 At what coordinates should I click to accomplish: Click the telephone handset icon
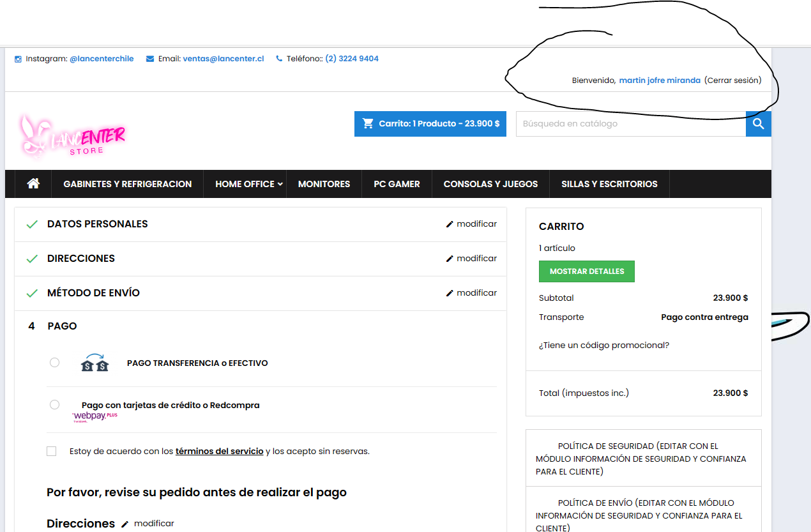(279, 59)
